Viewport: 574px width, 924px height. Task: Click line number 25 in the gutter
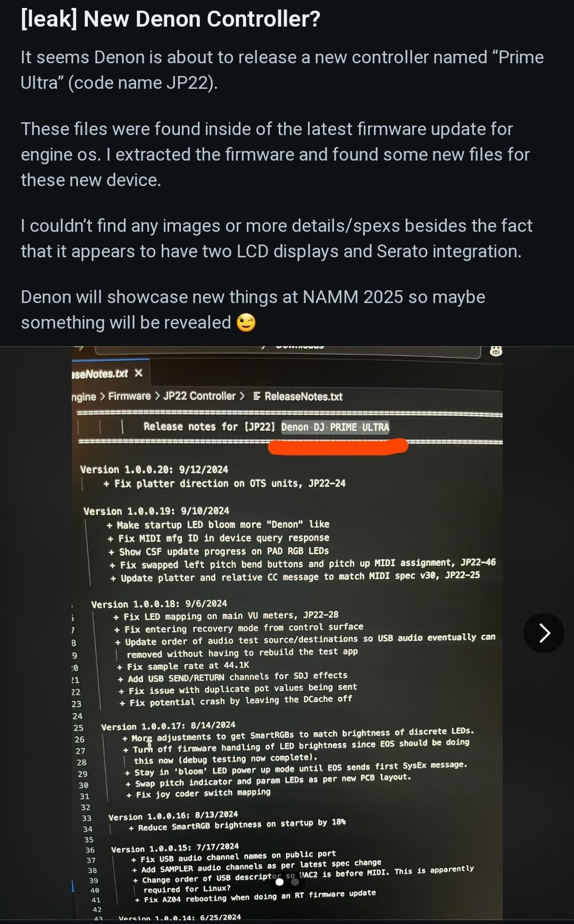pyautogui.click(x=78, y=728)
